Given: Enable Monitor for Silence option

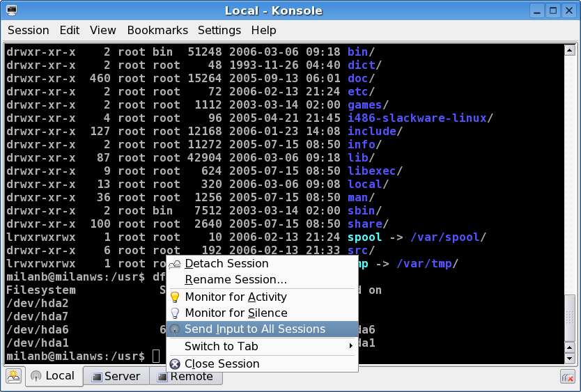Looking at the screenshot, I should pyautogui.click(x=235, y=313).
